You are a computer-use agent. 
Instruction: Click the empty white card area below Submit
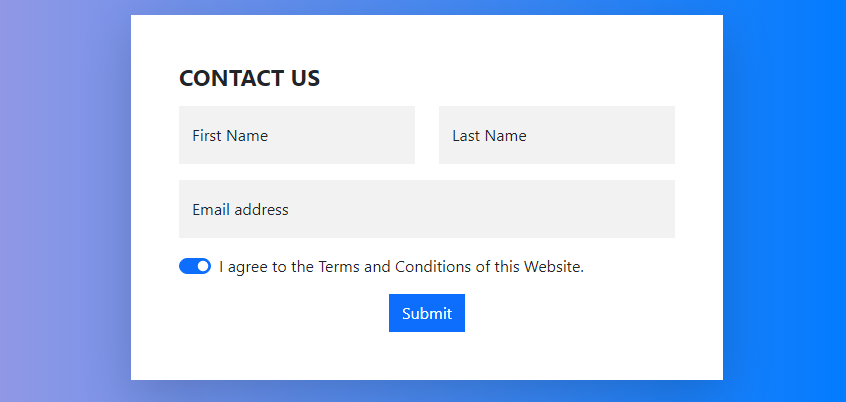pyautogui.click(x=427, y=356)
